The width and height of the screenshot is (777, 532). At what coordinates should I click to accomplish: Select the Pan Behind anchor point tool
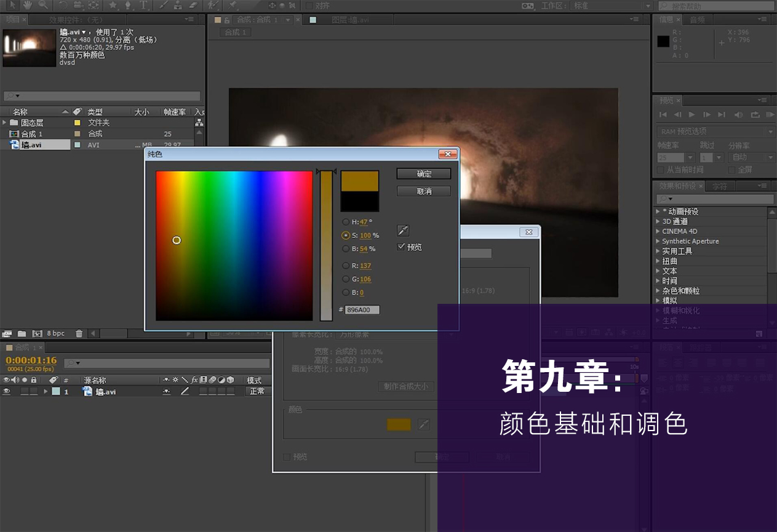click(93, 5)
